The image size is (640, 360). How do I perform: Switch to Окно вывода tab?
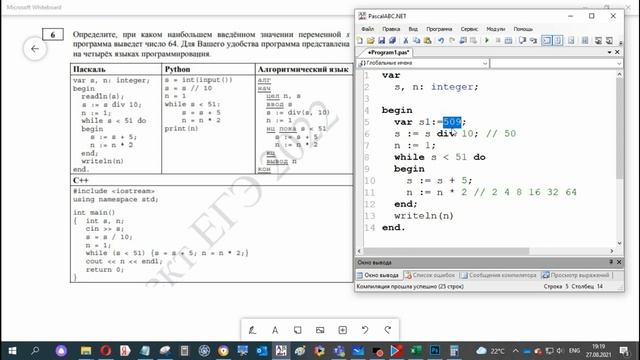pos(378,275)
